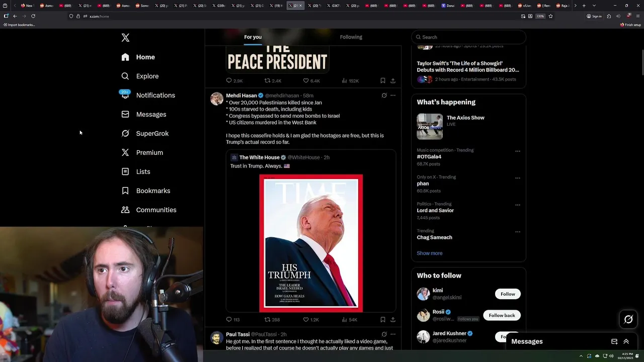List all tabs dropdown
Screen dimensions: 644x362
tap(594, 6)
